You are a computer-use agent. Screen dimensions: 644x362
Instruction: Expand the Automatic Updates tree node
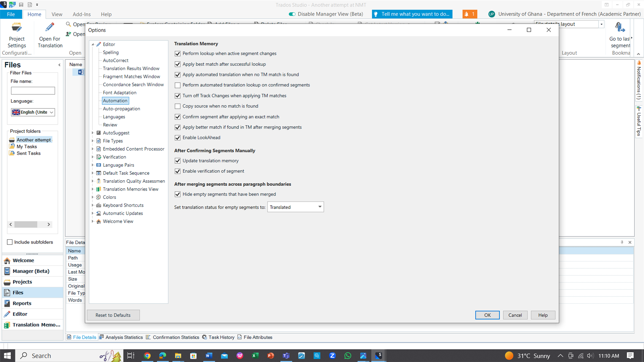pyautogui.click(x=93, y=213)
